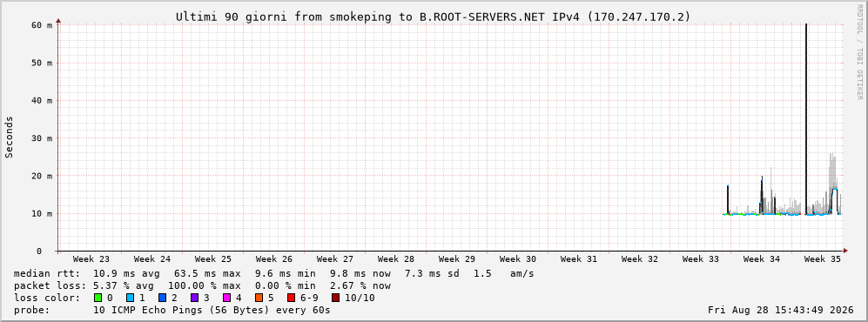Click the blue loss color 2 swatch
This screenshot has height=322, width=868.
click(162, 299)
